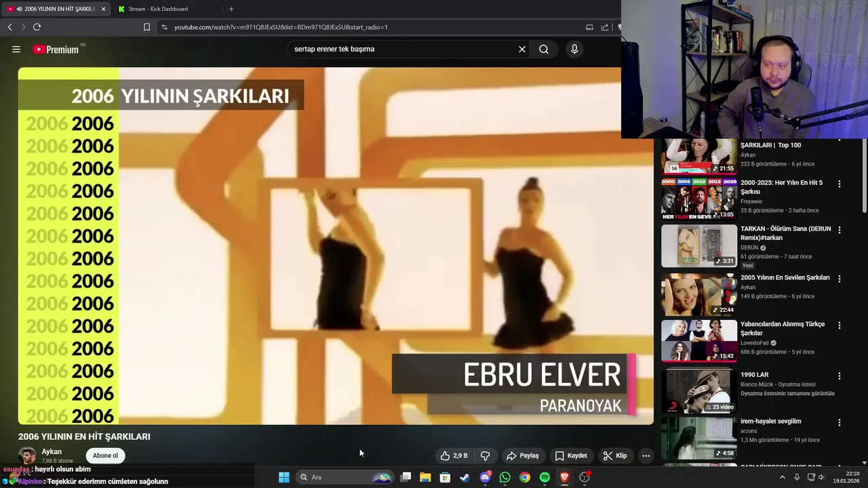Image resolution: width=868 pixels, height=488 pixels.
Task: Open Brave browser from the taskbar
Action: click(x=564, y=477)
